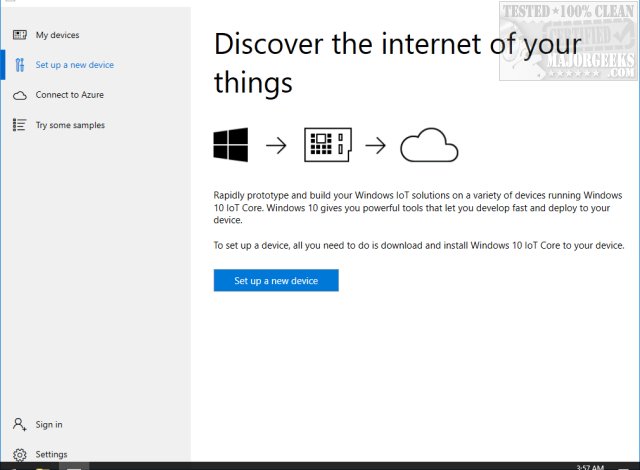The height and width of the screenshot is (470, 640).
Task: Click the samples list icon
Action: point(19,125)
